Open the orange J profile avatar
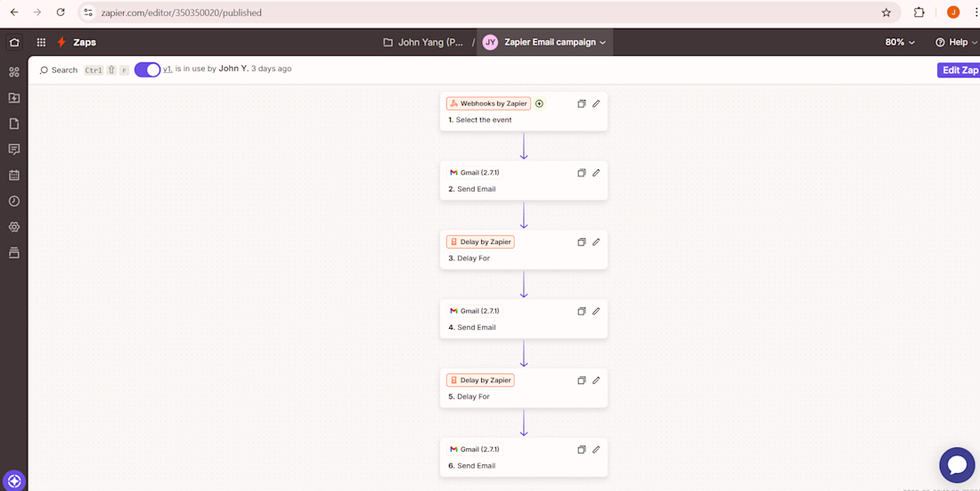 [x=953, y=12]
